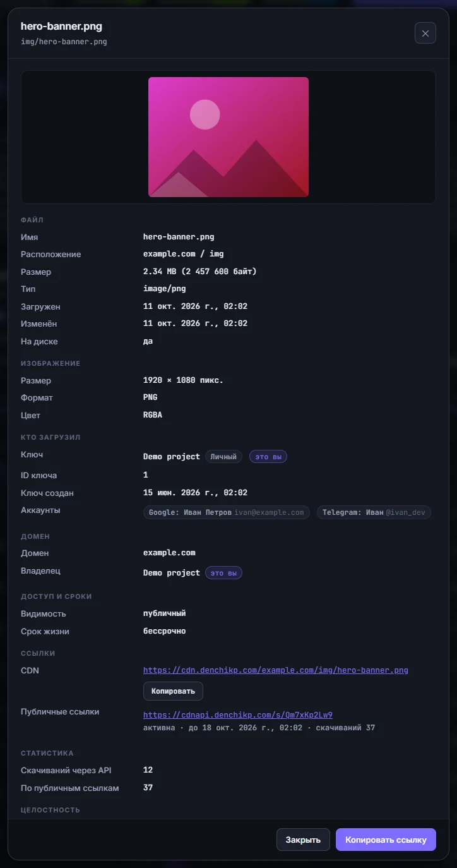Click the На диске value 'да'
The width and height of the screenshot is (457, 868).
tap(148, 341)
